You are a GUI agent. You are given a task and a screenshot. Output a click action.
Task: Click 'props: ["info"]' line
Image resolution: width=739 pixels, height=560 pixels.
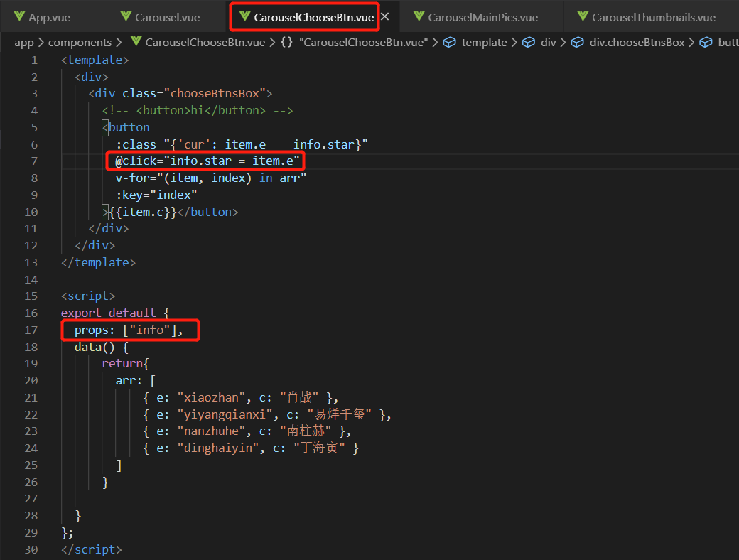click(x=129, y=330)
